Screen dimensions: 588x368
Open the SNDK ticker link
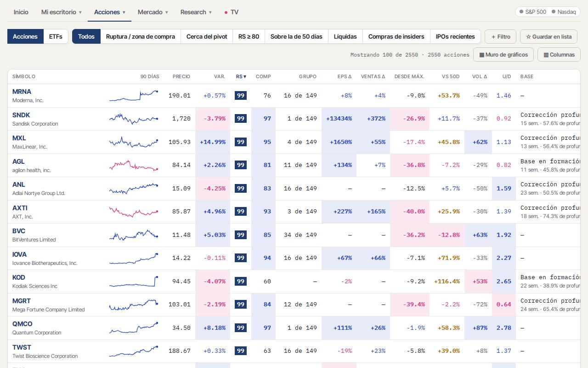point(21,115)
